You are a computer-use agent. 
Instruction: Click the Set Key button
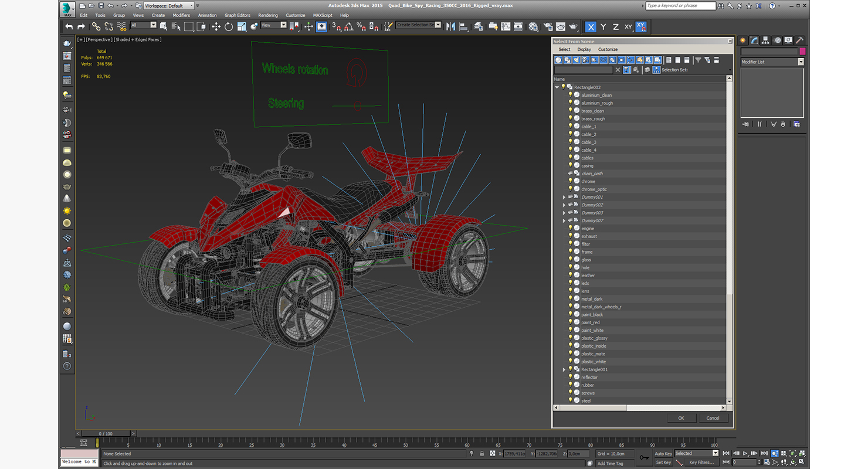[x=663, y=463]
